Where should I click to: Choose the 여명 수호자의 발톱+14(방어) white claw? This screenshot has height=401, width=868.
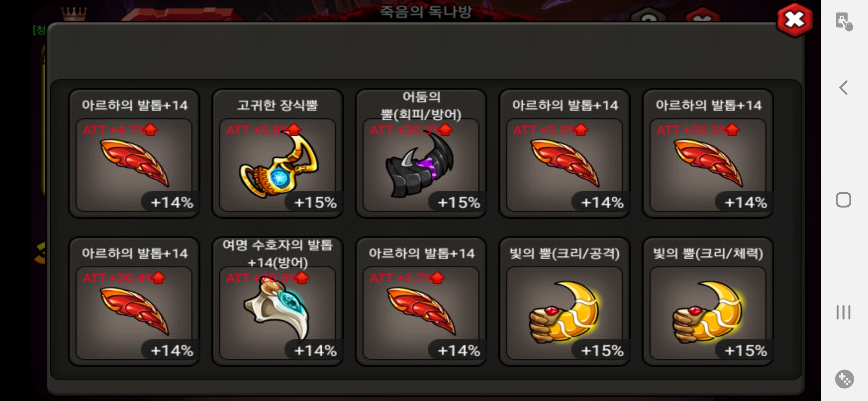277,301
